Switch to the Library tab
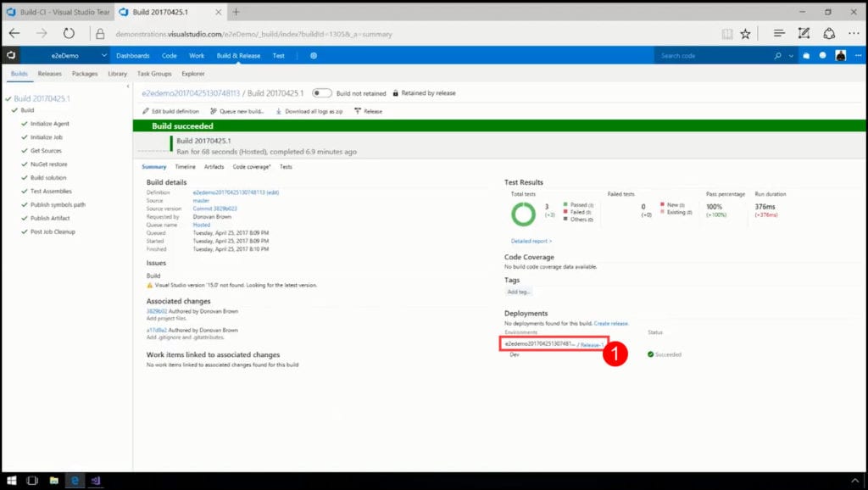Image resolution: width=868 pixels, height=490 pixels. (117, 74)
